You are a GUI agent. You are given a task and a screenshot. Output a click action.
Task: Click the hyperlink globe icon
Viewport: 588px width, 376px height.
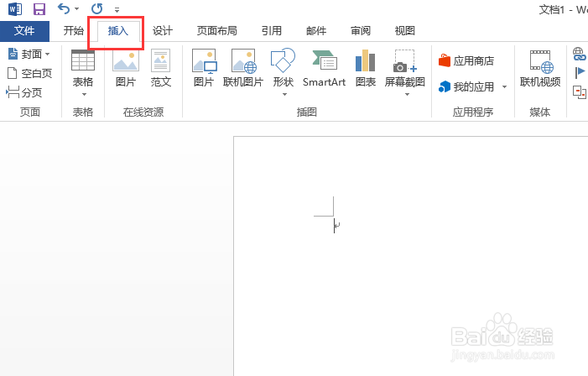[x=580, y=54]
